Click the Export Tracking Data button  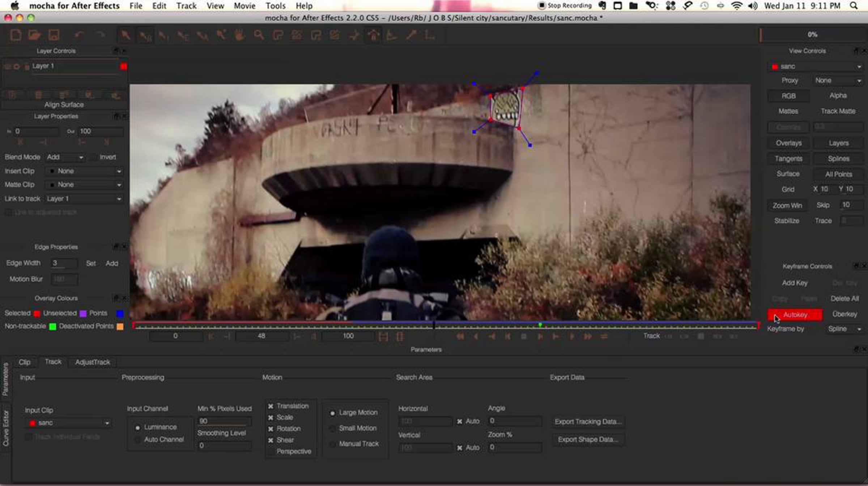(588, 422)
